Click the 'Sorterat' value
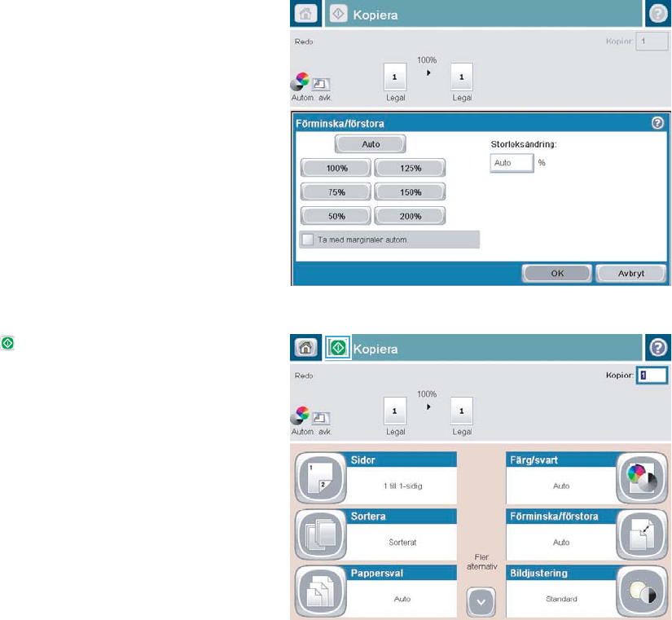672x620 pixels. tap(402, 543)
